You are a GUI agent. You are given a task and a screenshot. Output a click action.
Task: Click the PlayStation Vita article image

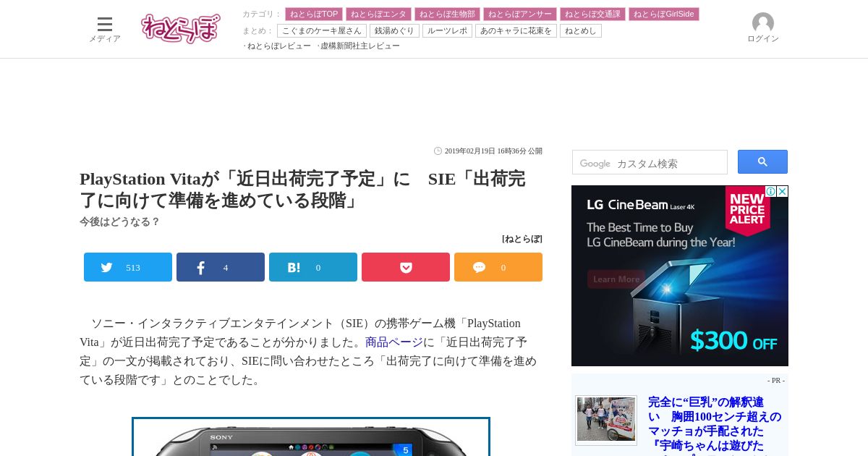click(311, 436)
